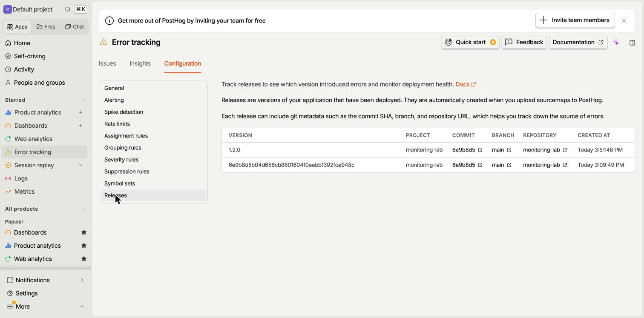Unstar Web analytics under Popular
This screenshot has height=318, width=644.
(84, 259)
